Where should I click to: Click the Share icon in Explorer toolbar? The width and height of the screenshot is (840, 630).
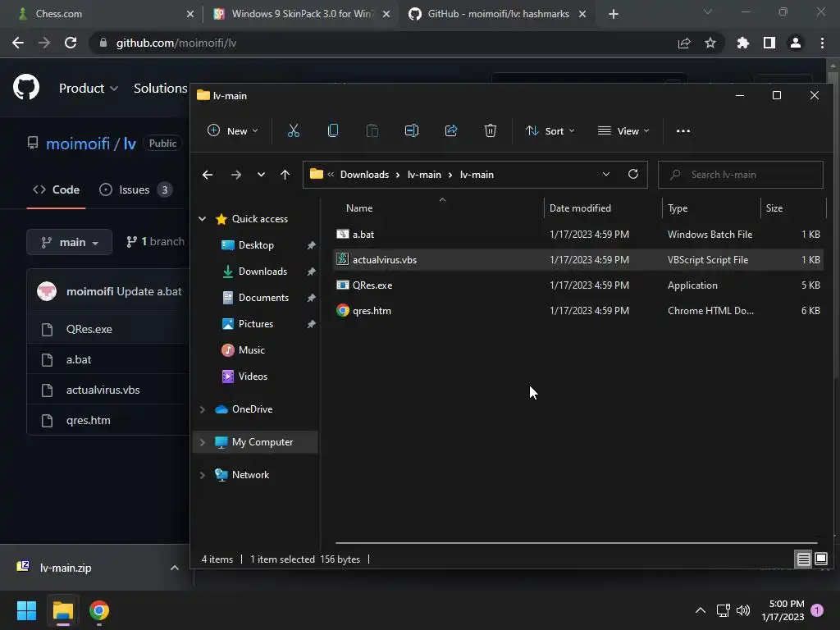451,130
